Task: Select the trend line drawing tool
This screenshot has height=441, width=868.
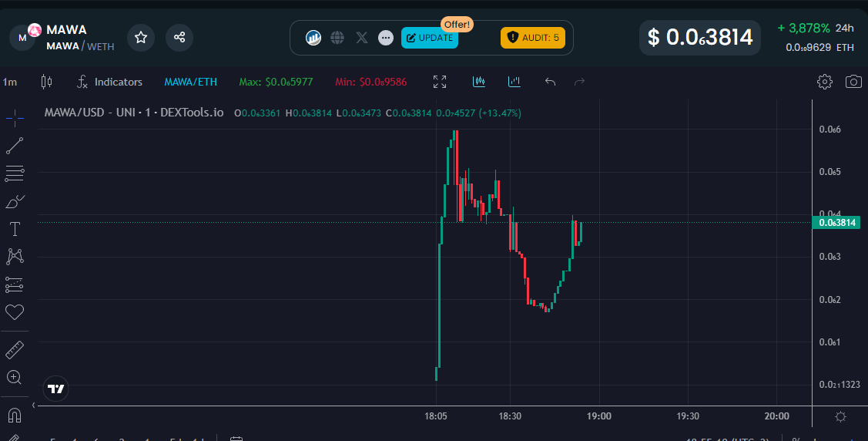Action: click(15, 146)
